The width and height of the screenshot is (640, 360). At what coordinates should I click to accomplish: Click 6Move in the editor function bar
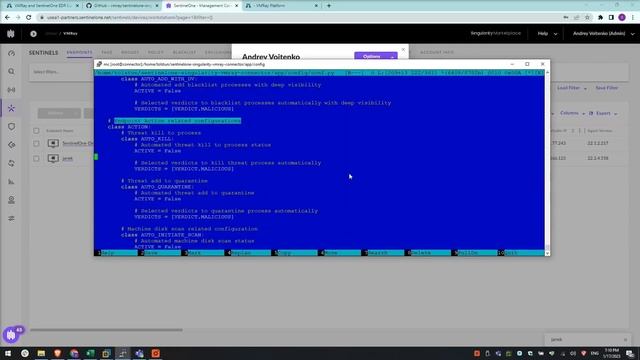(340, 253)
